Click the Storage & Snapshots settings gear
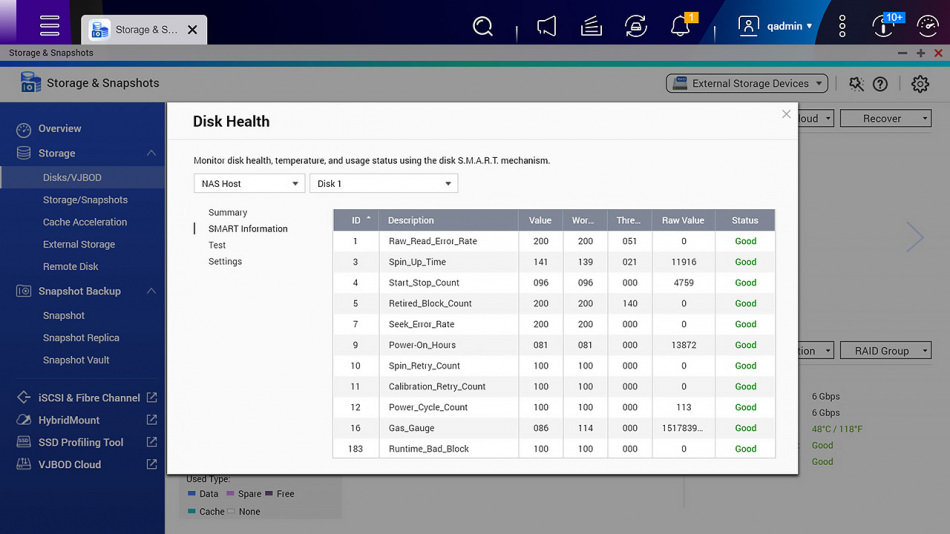The width and height of the screenshot is (950, 534). [x=920, y=84]
